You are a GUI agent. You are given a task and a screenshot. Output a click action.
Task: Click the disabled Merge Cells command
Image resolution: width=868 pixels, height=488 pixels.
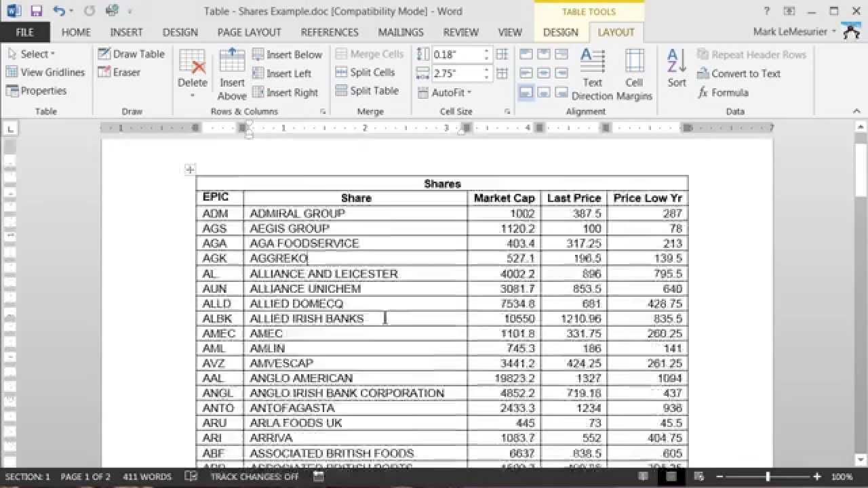pyautogui.click(x=370, y=54)
